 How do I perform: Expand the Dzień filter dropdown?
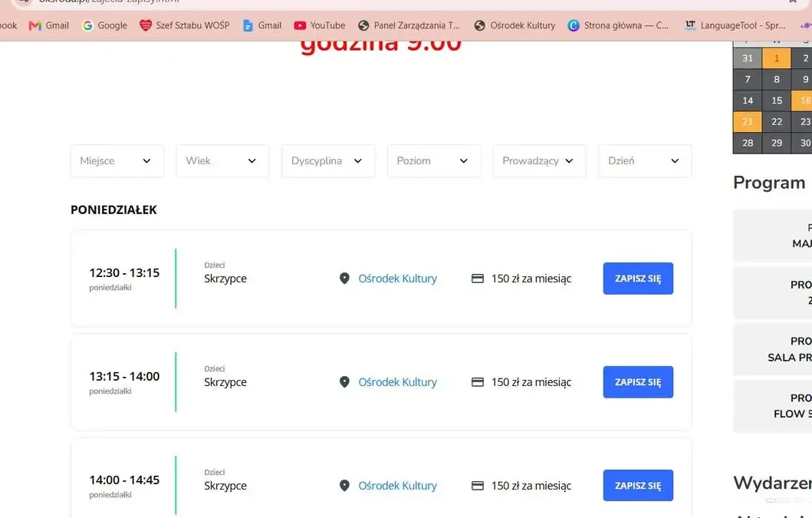coord(646,160)
